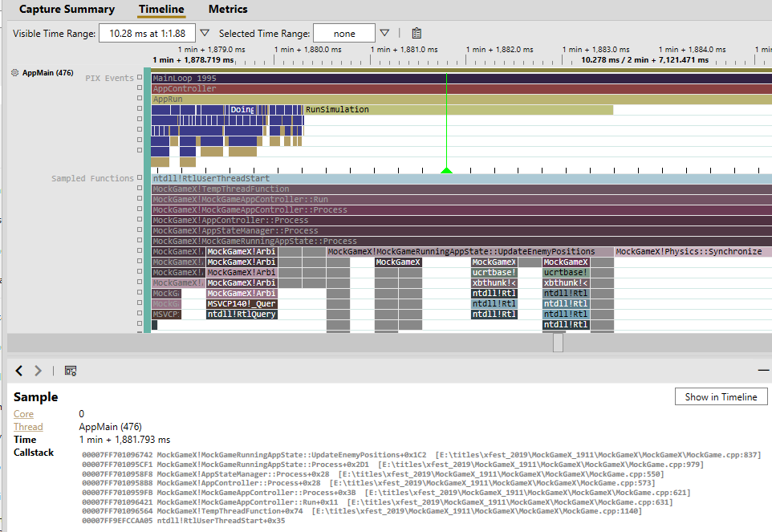Select AppStateManager::Process function bar

461,230
